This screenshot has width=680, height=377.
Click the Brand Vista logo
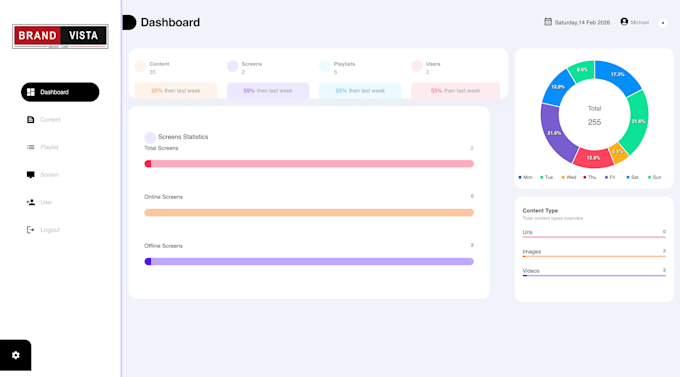point(60,36)
